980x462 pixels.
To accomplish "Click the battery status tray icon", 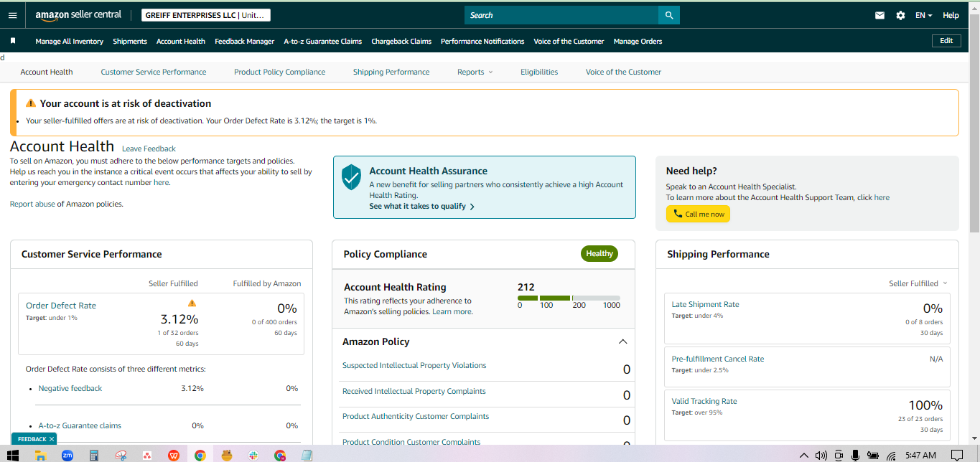I will [x=873, y=455].
